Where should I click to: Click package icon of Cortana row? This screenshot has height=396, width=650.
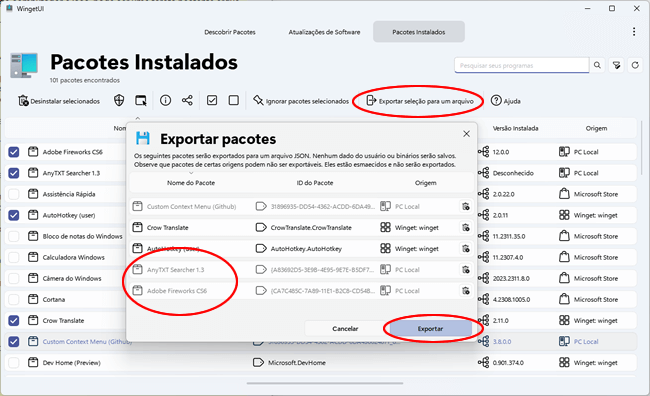33,299
